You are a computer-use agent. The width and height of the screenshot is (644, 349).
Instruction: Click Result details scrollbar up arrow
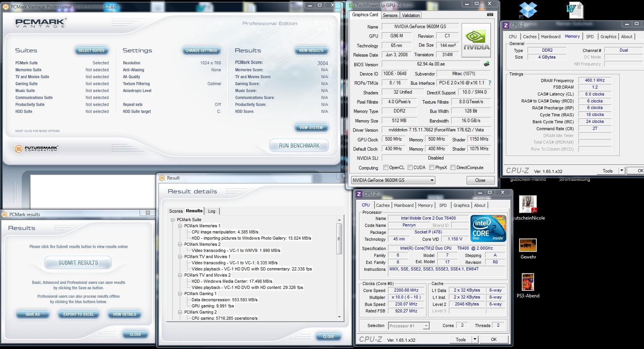click(x=339, y=220)
